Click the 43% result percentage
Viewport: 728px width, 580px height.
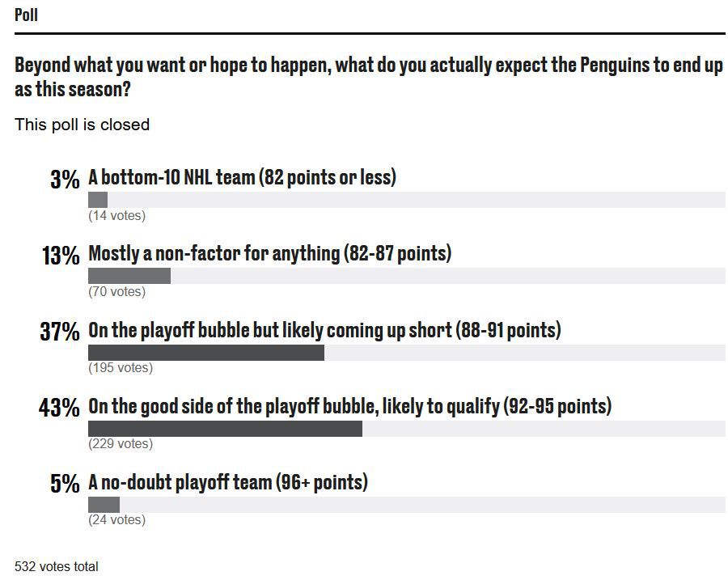59,408
